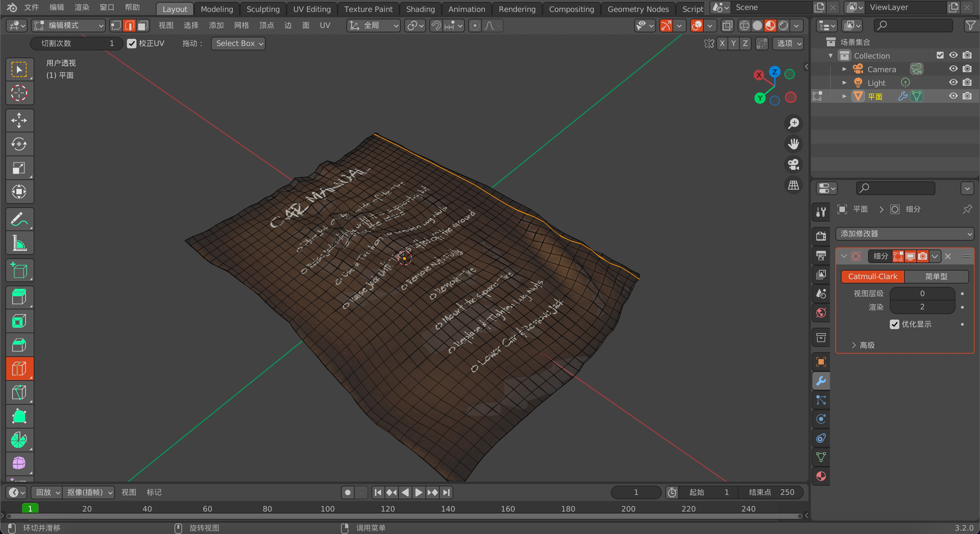The width and height of the screenshot is (980, 534).
Task: Click the 视图层级 value field
Action: (x=922, y=293)
